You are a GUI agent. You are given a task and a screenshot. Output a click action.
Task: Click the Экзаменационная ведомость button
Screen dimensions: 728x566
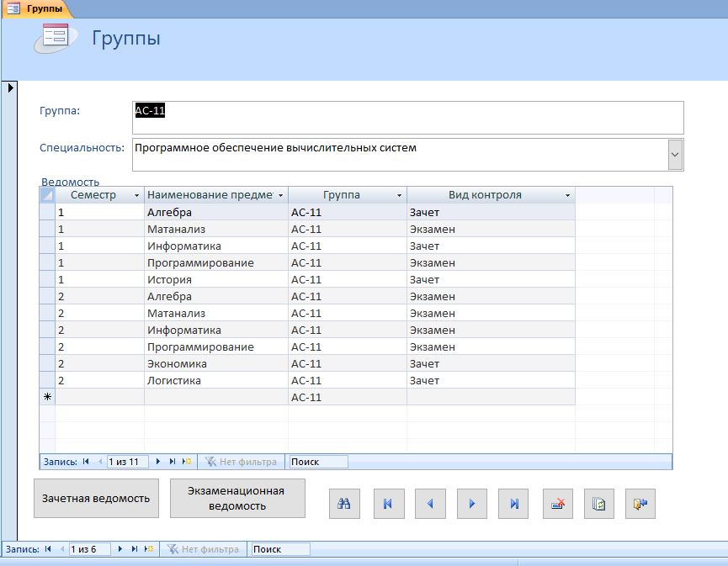click(237, 498)
